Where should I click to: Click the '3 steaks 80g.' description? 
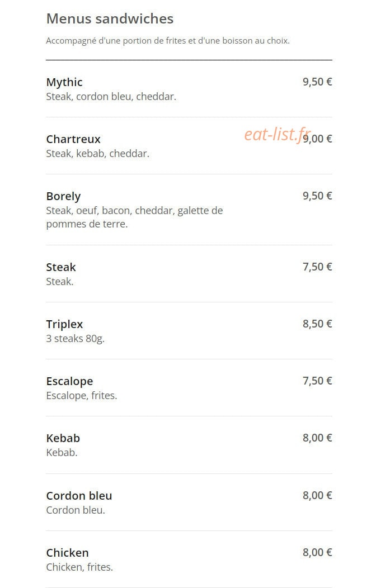pyautogui.click(x=75, y=339)
